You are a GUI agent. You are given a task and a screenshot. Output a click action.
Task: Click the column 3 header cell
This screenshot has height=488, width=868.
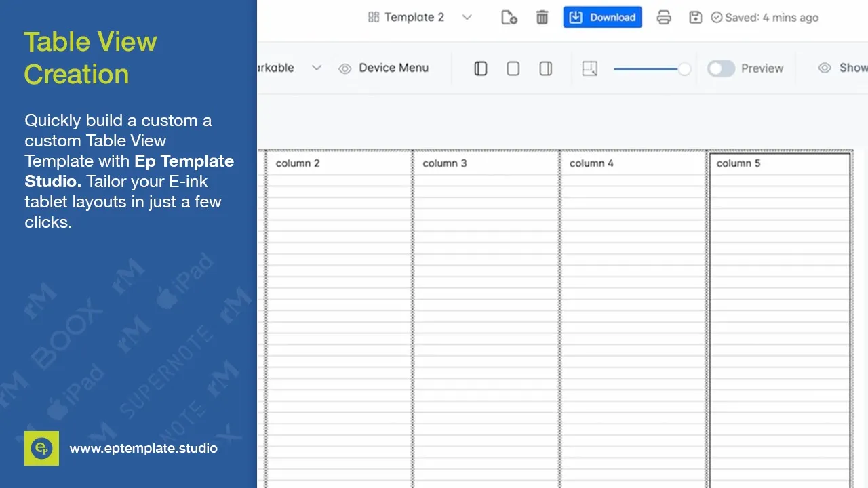tap(486, 163)
